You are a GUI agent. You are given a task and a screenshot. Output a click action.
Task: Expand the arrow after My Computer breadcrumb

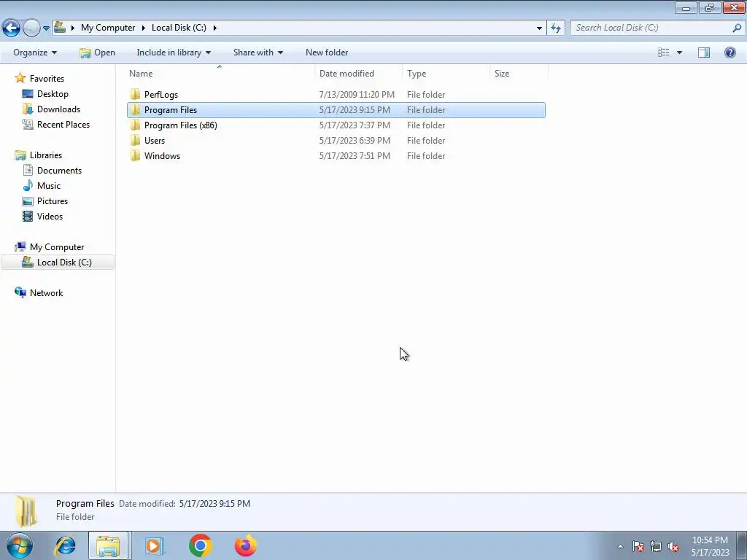pyautogui.click(x=144, y=28)
